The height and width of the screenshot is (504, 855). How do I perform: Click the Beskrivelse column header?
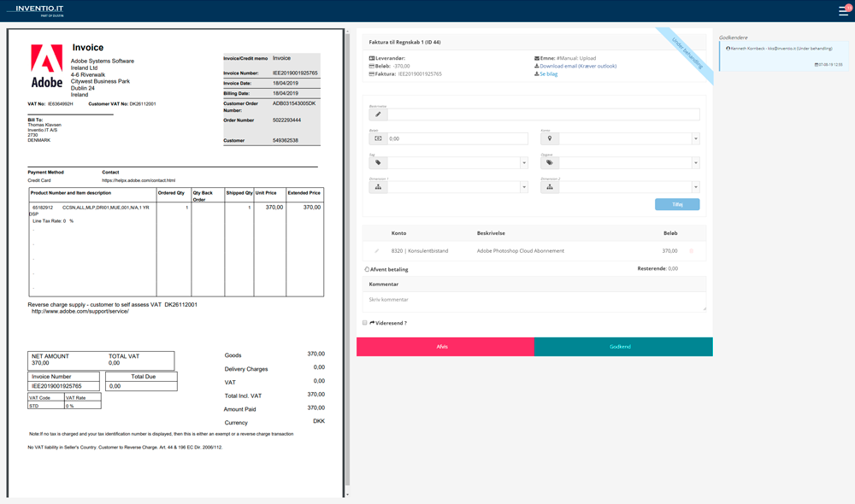[x=491, y=233]
